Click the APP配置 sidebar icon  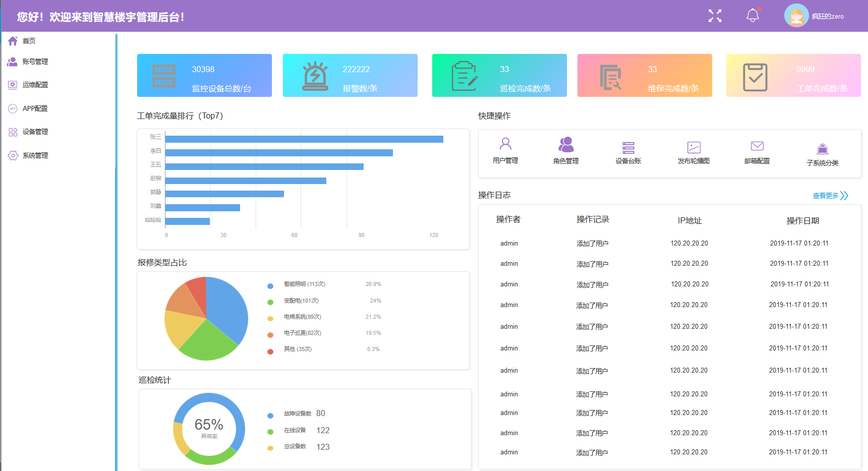13,108
